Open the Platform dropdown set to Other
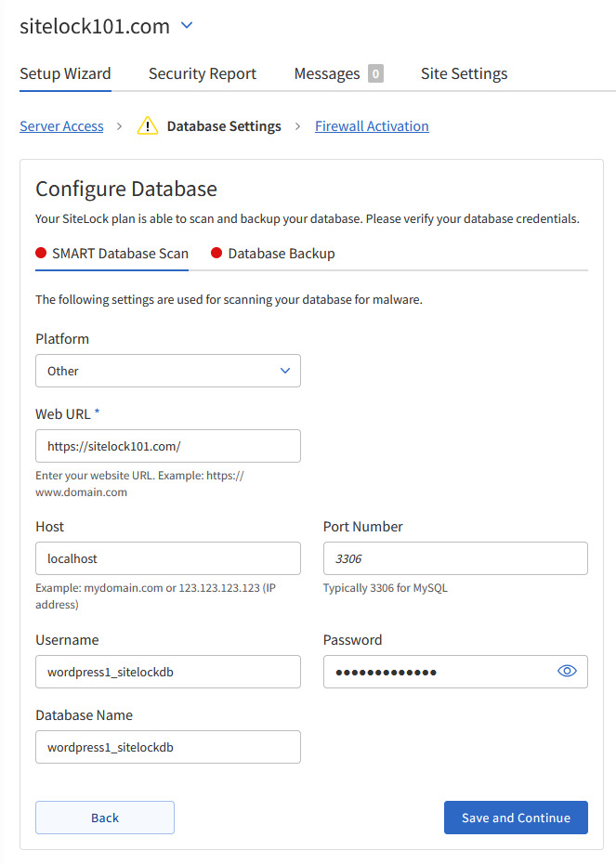Viewport: 616px width, 864px height. tap(168, 371)
